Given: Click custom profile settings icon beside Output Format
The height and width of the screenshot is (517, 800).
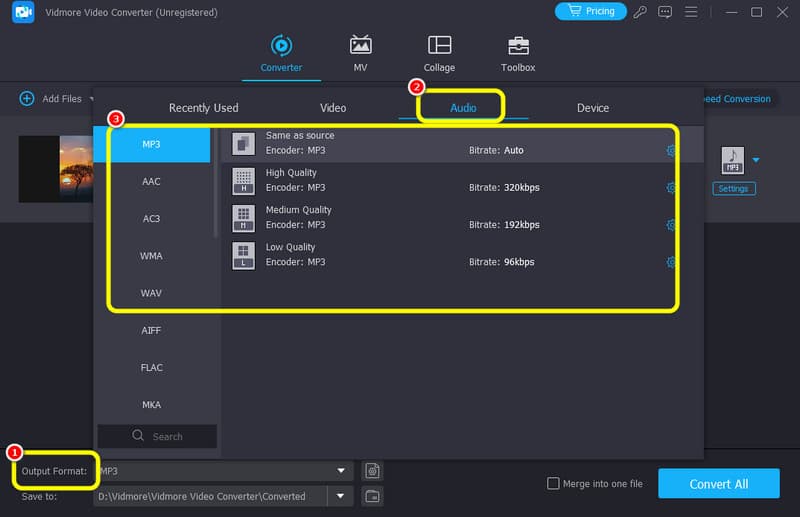Looking at the screenshot, I should click(x=372, y=470).
